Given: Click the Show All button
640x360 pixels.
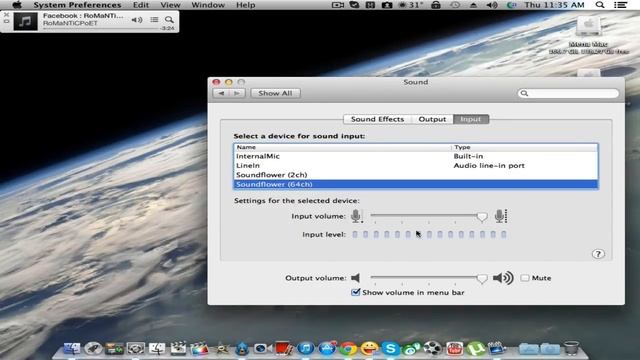Looking at the screenshot, I should 276,93.
